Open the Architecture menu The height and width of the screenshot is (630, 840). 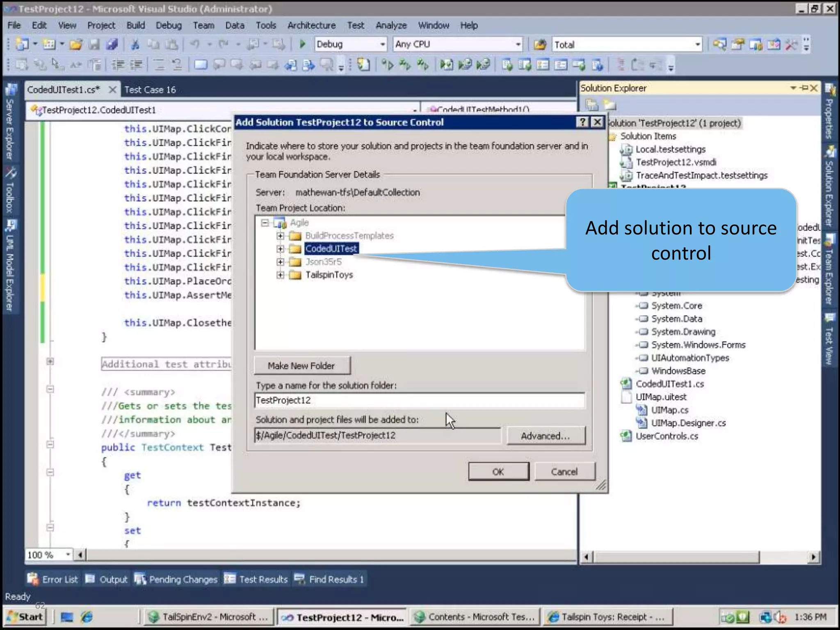(311, 25)
